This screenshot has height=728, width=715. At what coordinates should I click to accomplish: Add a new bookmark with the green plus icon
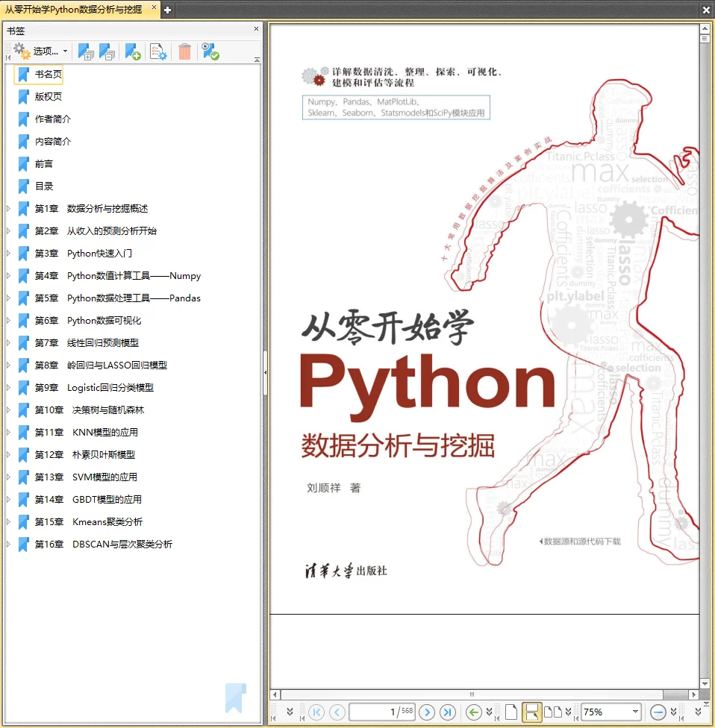133,51
